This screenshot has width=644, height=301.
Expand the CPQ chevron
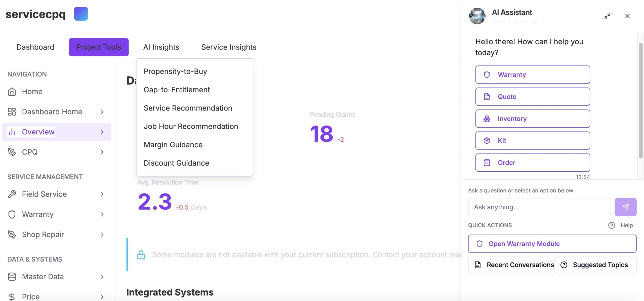[102, 152]
